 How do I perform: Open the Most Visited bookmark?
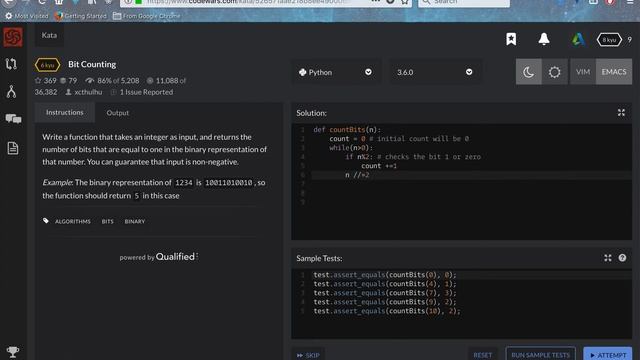[27, 16]
